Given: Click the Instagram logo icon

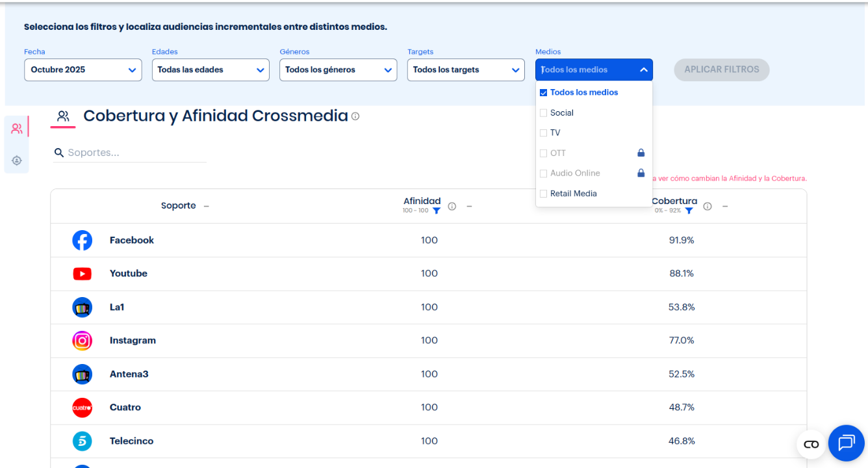Looking at the screenshot, I should click(82, 341).
